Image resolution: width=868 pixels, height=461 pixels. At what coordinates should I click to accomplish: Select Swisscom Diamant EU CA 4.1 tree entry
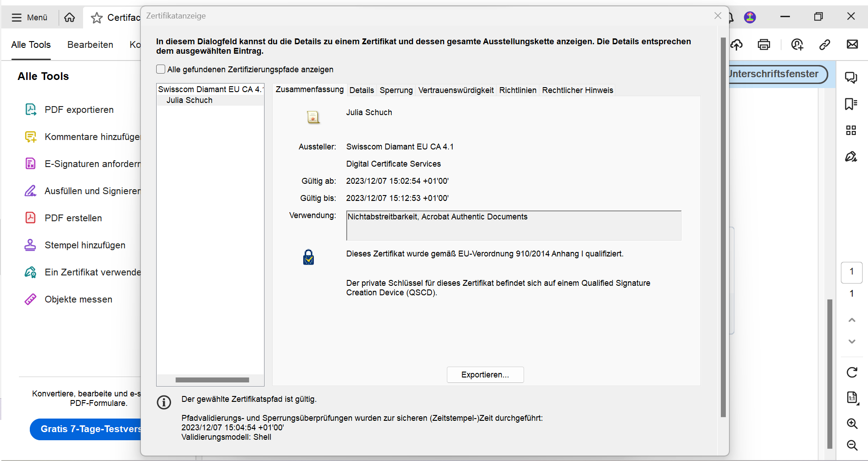(210, 89)
